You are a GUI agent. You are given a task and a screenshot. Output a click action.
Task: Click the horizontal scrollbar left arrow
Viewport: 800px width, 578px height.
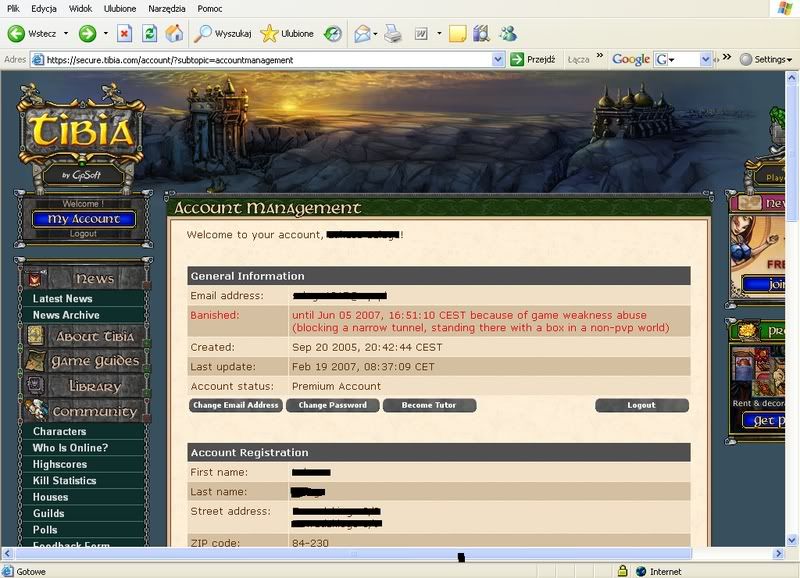tap(7, 553)
